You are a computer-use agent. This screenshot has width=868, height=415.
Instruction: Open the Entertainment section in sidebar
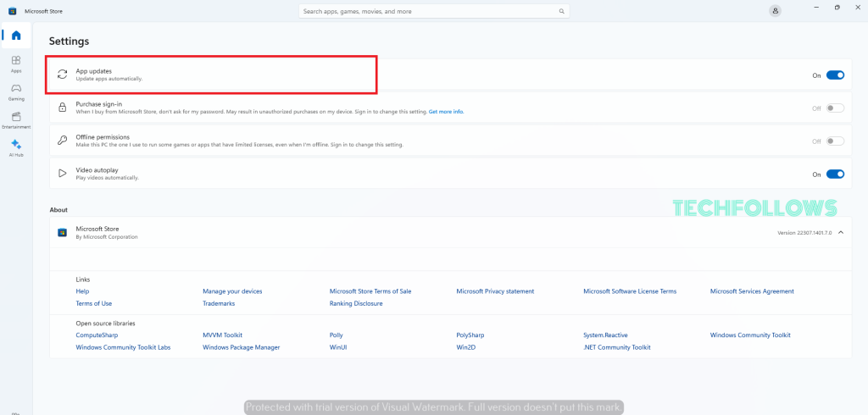pos(16,120)
